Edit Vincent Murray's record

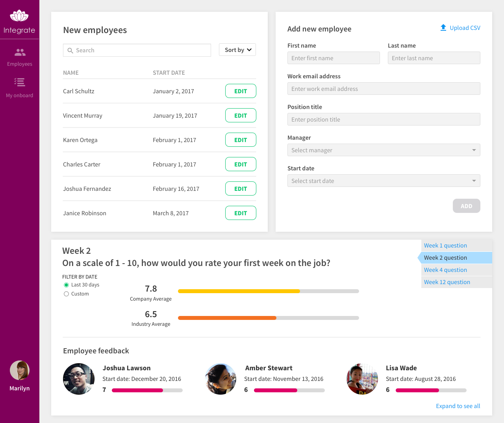(x=241, y=115)
